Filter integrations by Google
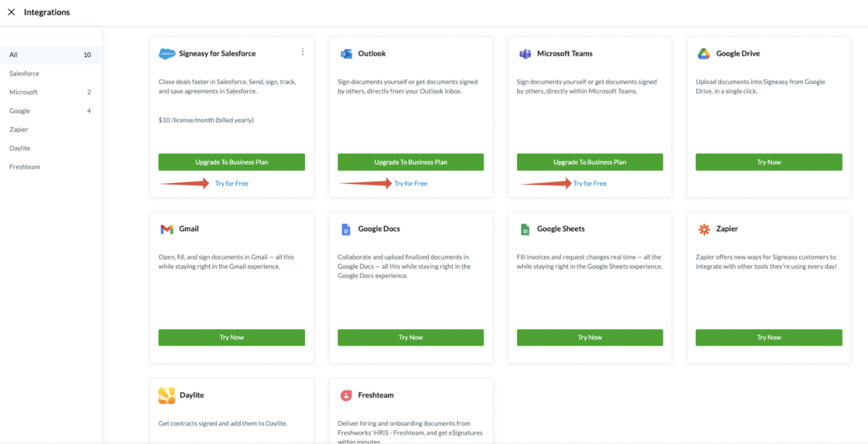 [51, 111]
